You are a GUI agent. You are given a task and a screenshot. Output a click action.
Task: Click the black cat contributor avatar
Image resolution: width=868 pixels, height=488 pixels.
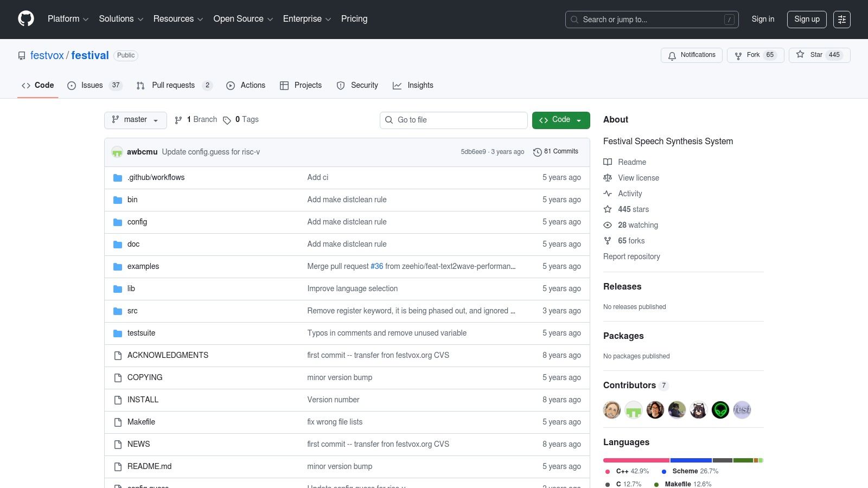click(x=699, y=410)
